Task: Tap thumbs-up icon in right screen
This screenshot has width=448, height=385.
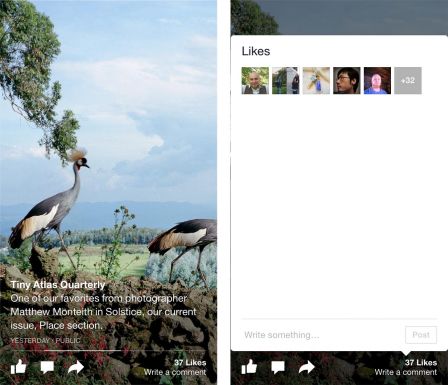Action: (249, 367)
